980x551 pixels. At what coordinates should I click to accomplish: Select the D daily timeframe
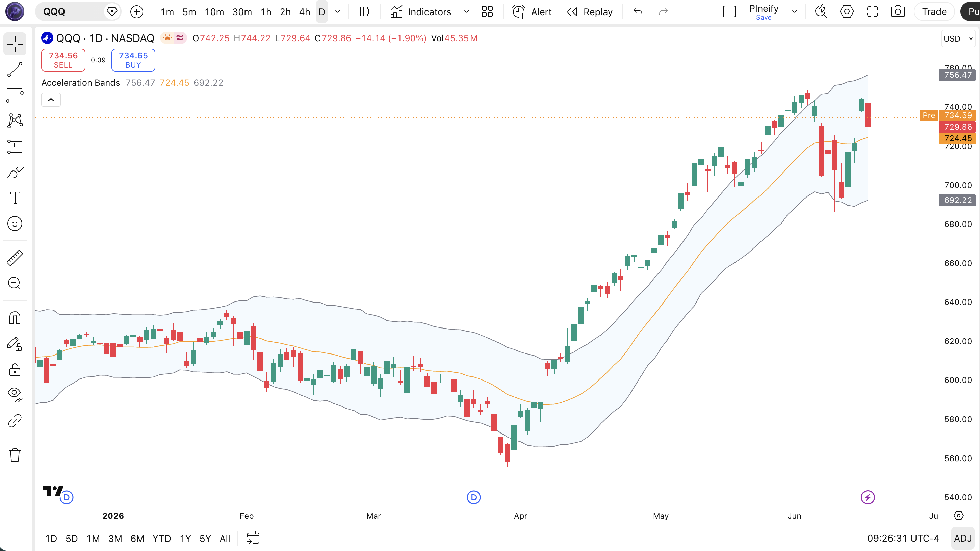point(322,12)
